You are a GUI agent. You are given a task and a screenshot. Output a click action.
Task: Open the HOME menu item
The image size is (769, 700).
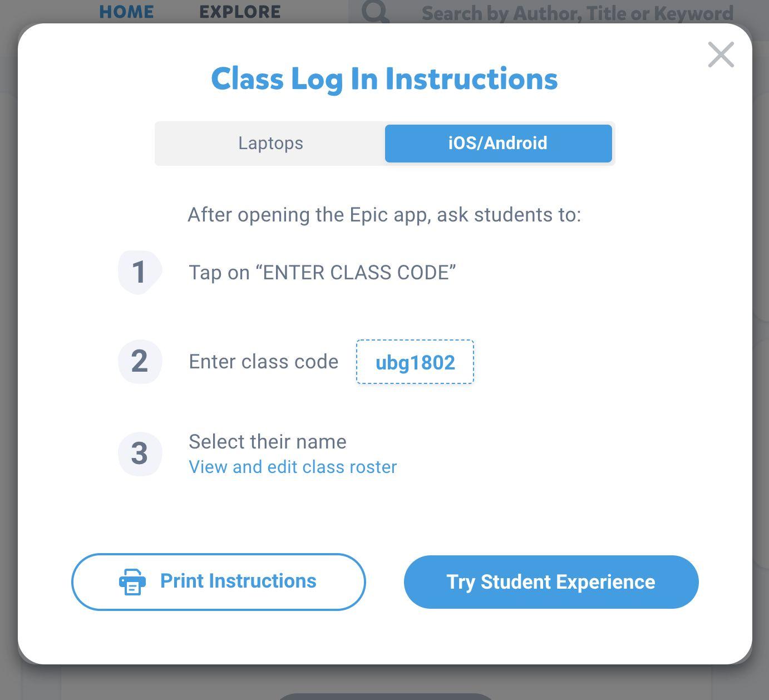[126, 11]
